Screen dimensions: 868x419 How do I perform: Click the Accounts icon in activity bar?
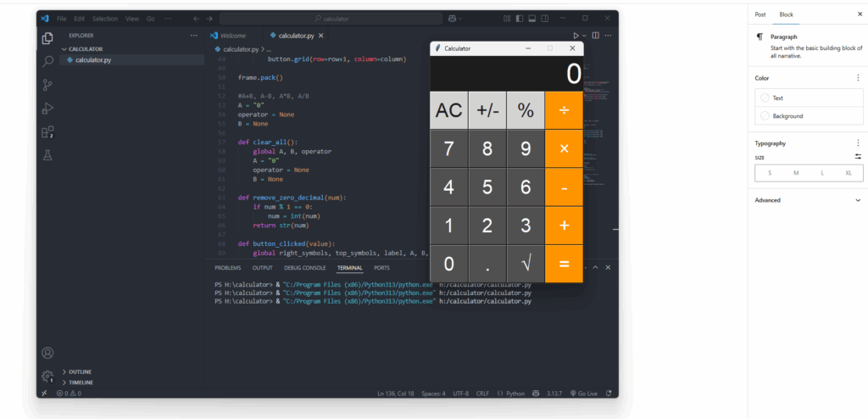click(x=47, y=353)
